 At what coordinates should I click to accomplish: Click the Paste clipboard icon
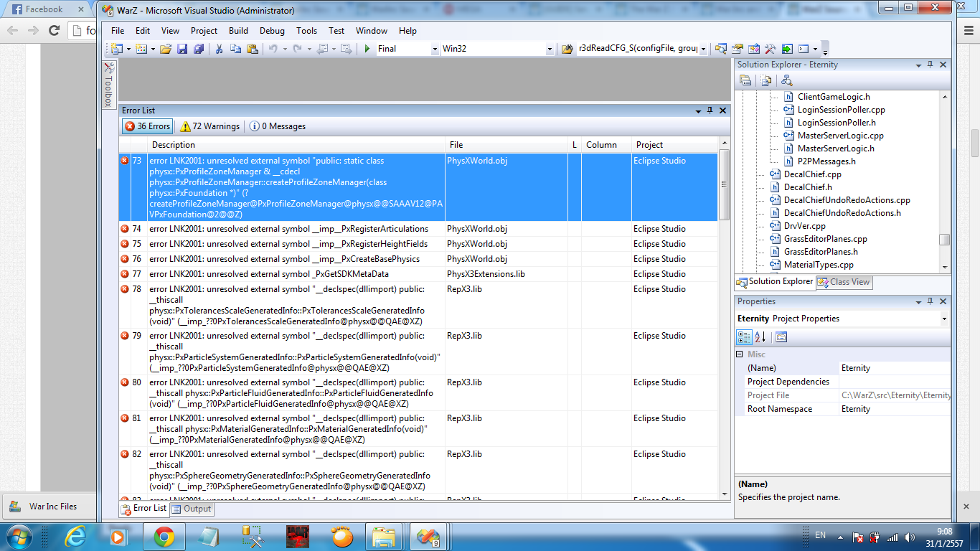click(252, 49)
